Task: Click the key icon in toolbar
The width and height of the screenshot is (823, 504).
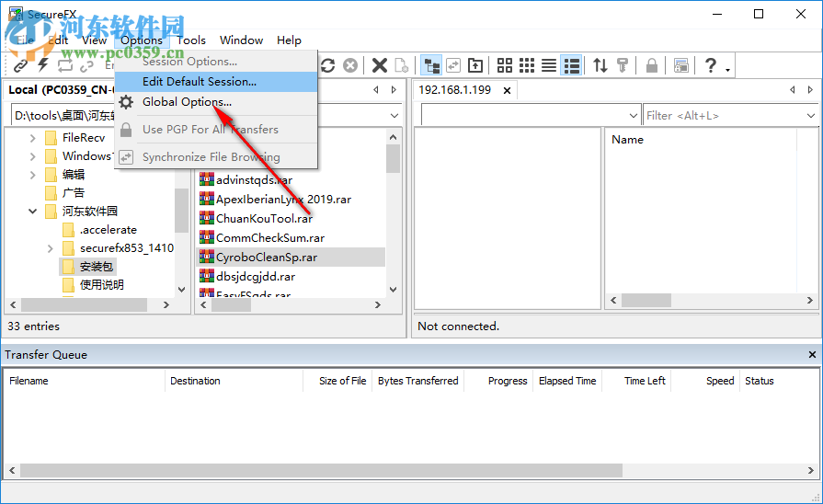Action: click(x=622, y=65)
